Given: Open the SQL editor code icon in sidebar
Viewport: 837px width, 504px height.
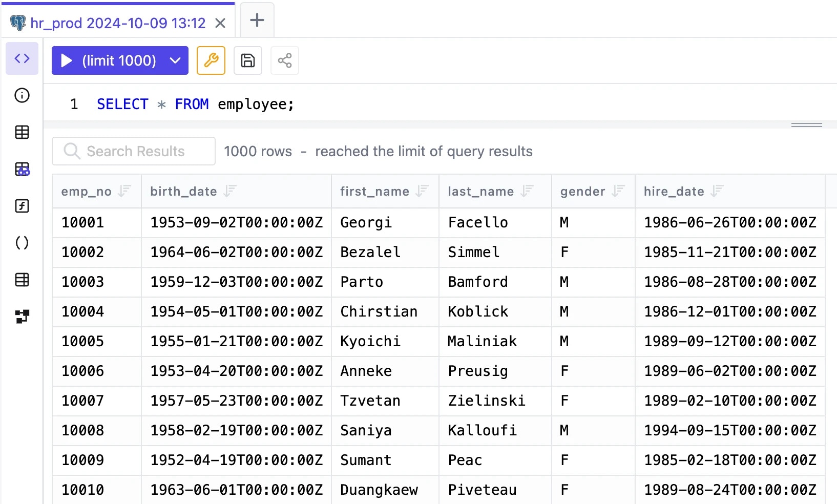Looking at the screenshot, I should [x=22, y=58].
